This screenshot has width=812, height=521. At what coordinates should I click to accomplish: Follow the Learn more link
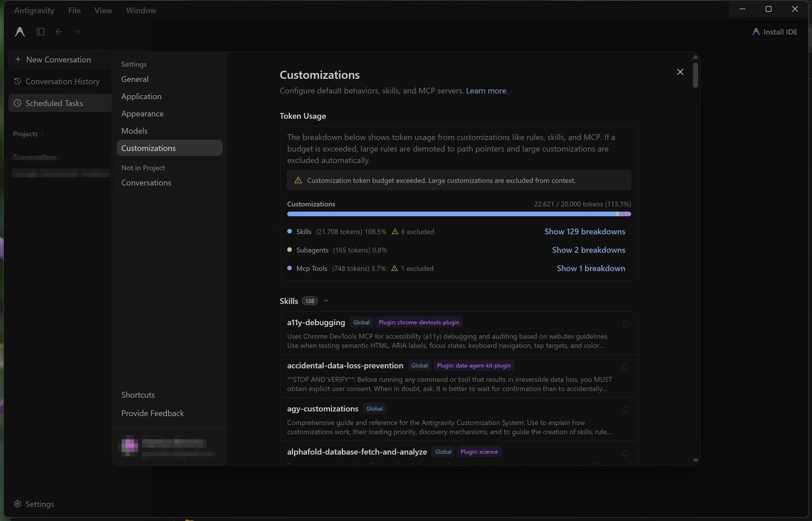tap(486, 91)
